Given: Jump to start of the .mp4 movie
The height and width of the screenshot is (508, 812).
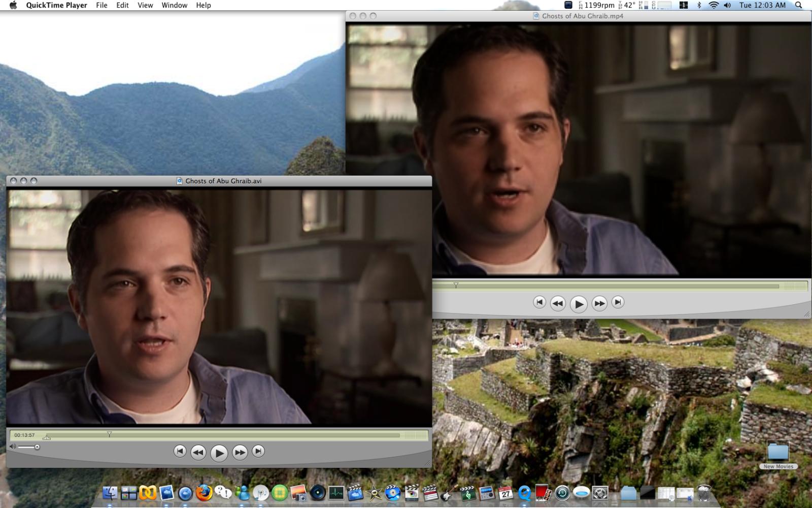Looking at the screenshot, I should [x=539, y=302].
